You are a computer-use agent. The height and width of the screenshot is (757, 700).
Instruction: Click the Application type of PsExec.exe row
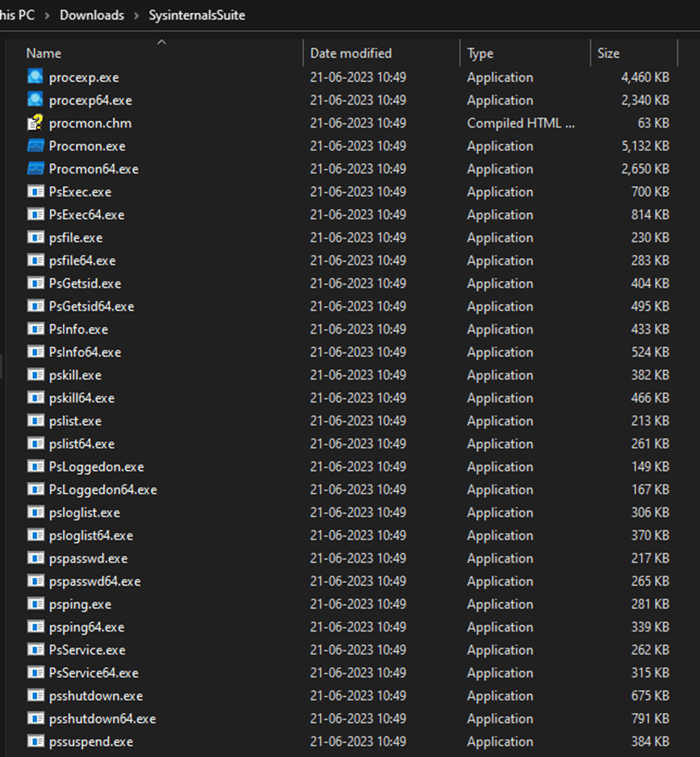coord(500,191)
